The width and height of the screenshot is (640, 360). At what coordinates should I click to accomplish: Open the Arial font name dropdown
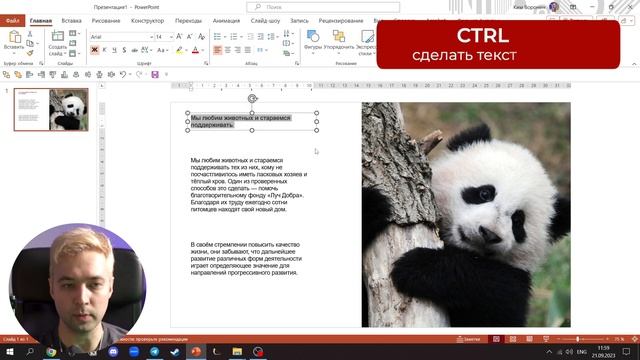(151, 37)
